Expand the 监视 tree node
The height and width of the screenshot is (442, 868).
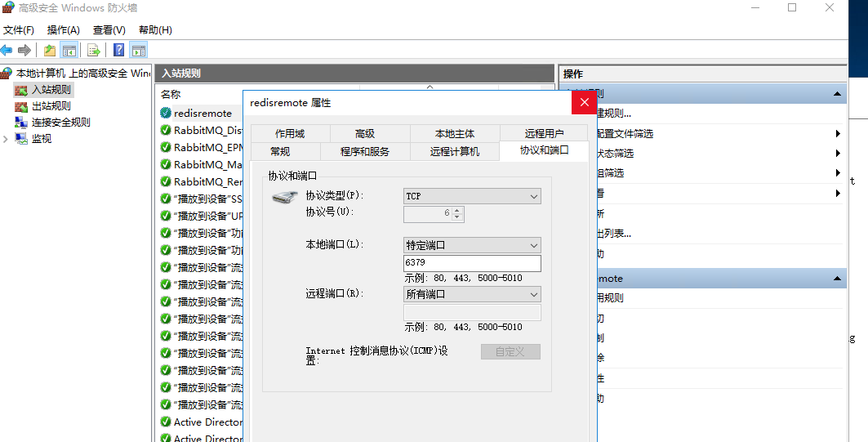point(6,139)
